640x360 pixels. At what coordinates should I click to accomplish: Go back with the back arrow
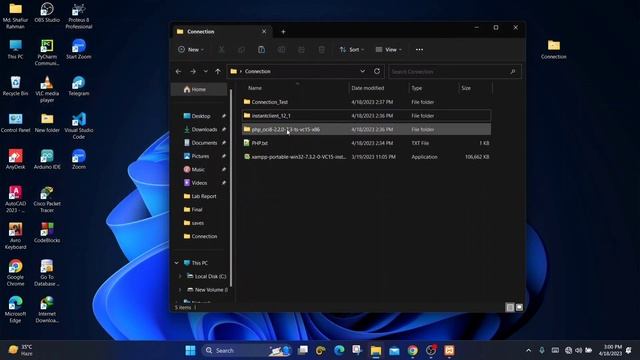tap(178, 71)
